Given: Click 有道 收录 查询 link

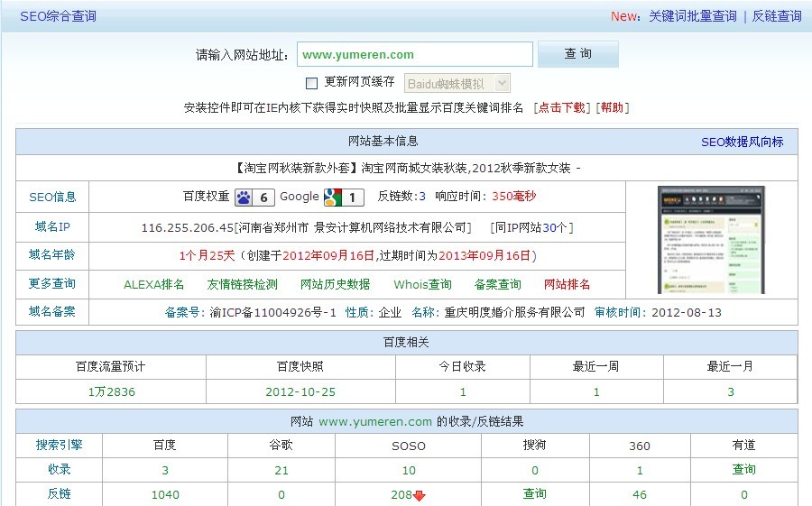Looking at the screenshot, I should (x=743, y=469).
